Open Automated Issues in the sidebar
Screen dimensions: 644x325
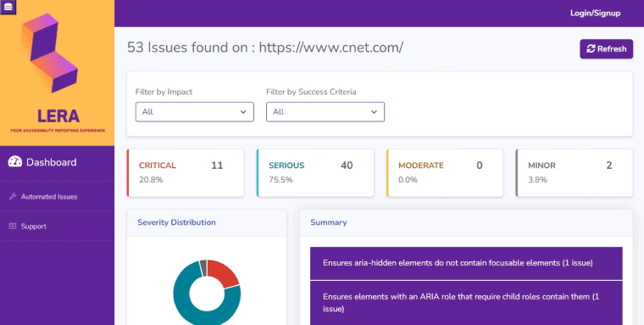click(x=57, y=196)
